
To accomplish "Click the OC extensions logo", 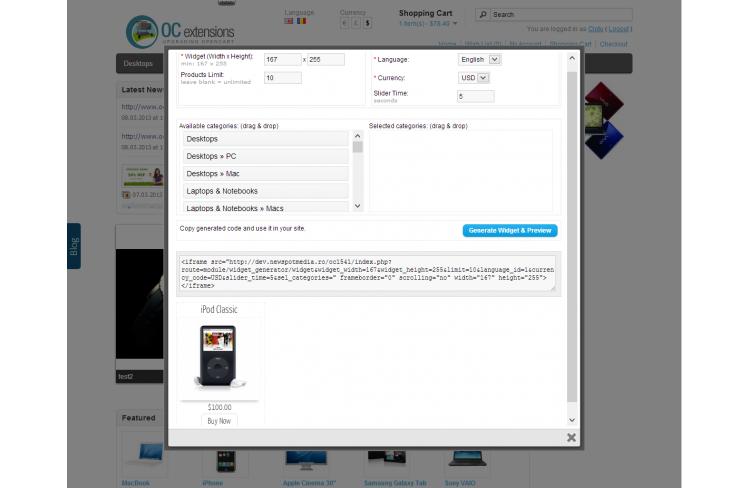I will (180, 32).
